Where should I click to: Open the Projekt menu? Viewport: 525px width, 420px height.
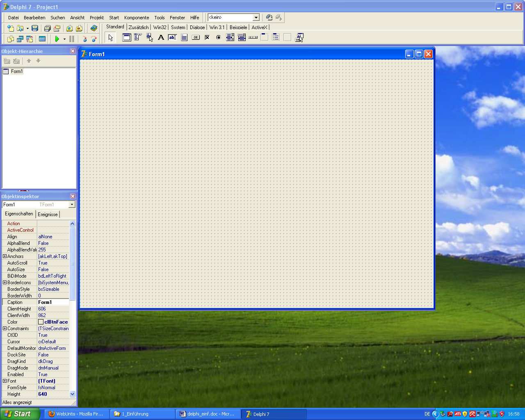[x=97, y=18]
